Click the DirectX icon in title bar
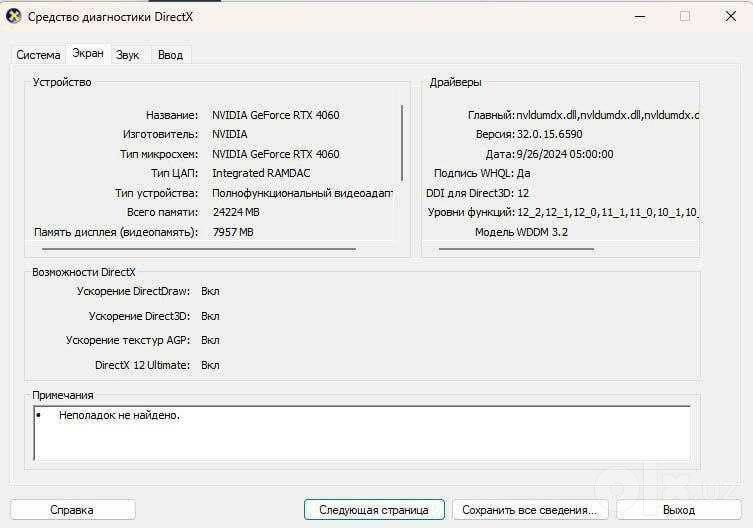The height and width of the screenshot is (528, 753). pos(13,16)
